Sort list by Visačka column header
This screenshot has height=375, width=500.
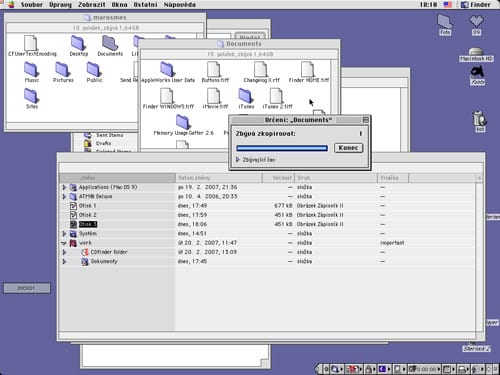393,178
